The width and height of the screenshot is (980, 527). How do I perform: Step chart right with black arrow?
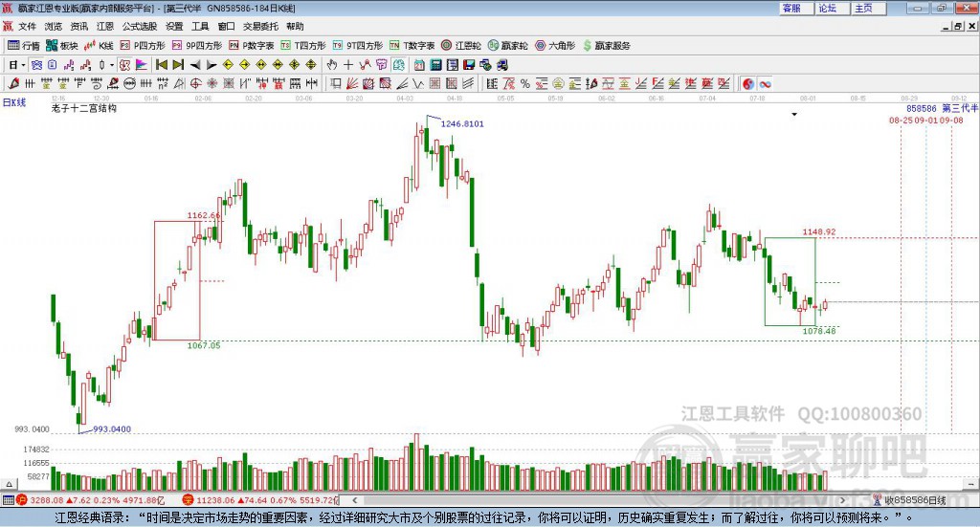[212, 65]
